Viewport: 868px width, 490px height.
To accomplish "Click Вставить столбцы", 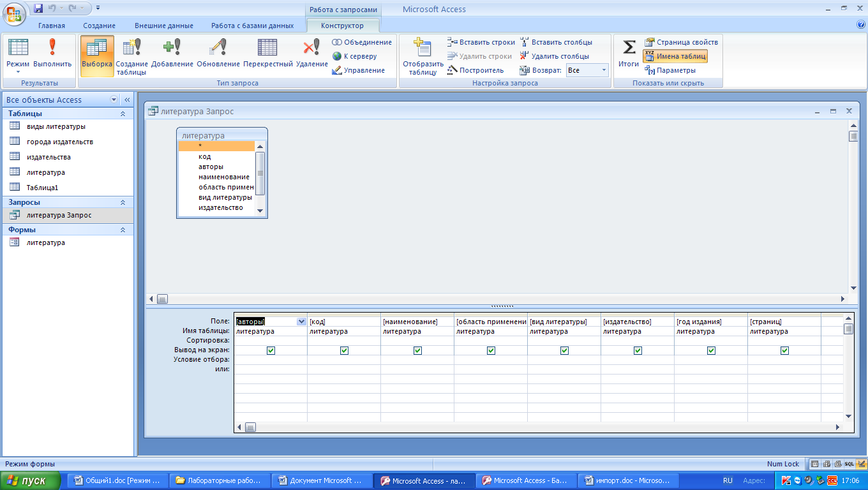I will pos(556,42).
